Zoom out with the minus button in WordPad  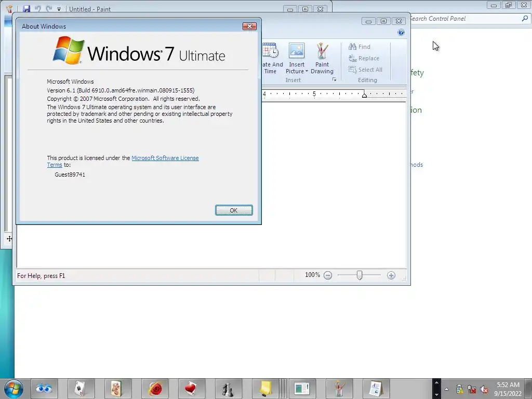[x=328, y=275]
